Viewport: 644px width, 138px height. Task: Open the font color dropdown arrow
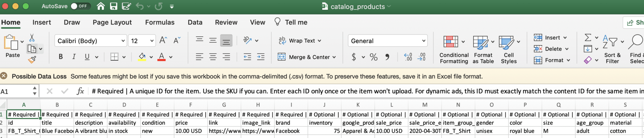click(x=171, y=57)
